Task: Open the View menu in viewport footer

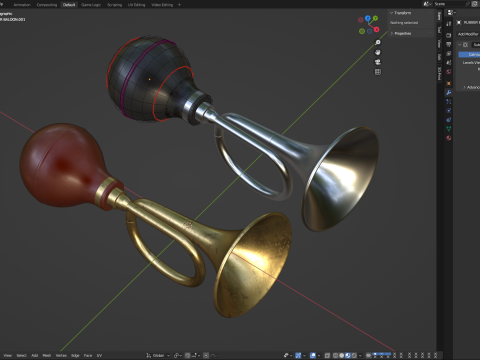Action: tap(7, 355)
